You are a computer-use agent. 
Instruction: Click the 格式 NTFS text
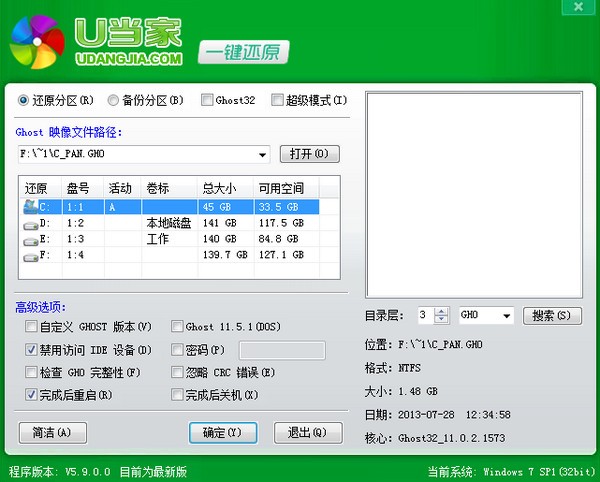(393, 368)
